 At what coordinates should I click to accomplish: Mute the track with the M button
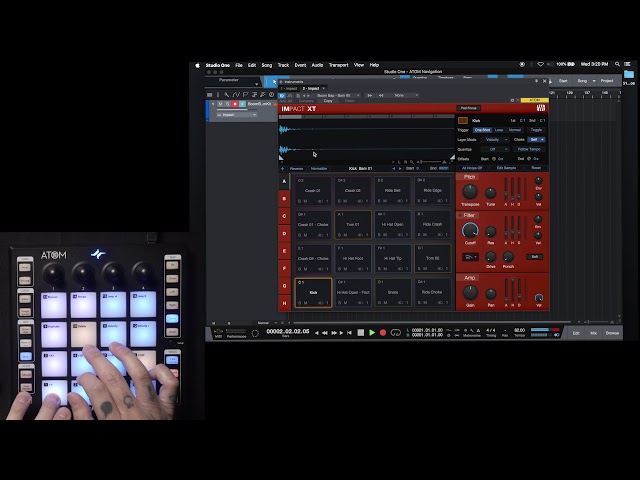(220, 104)
